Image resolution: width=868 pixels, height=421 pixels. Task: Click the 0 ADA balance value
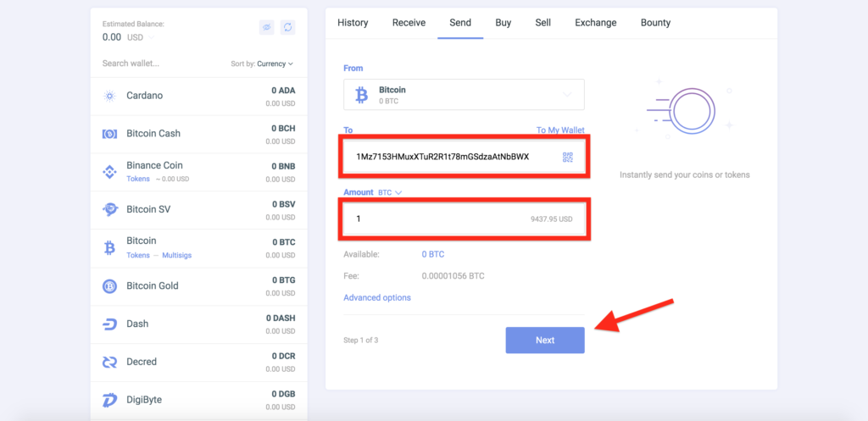coord(283,90)
